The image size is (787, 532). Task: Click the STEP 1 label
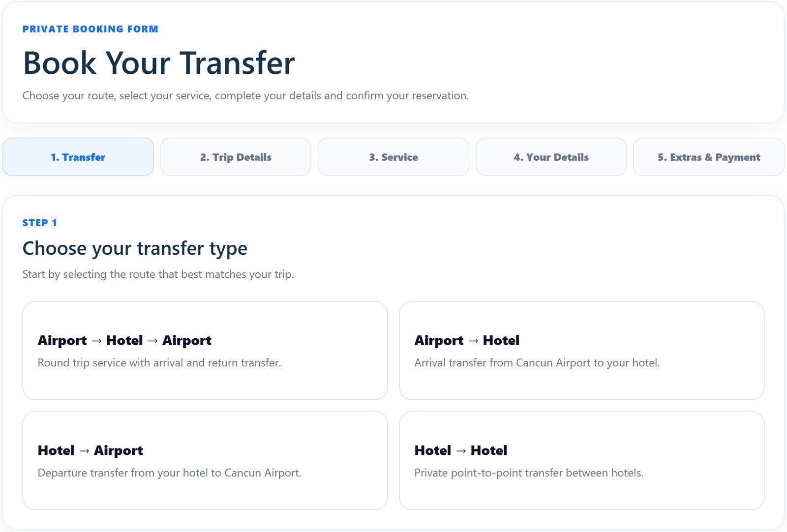(x=40, y=223)
